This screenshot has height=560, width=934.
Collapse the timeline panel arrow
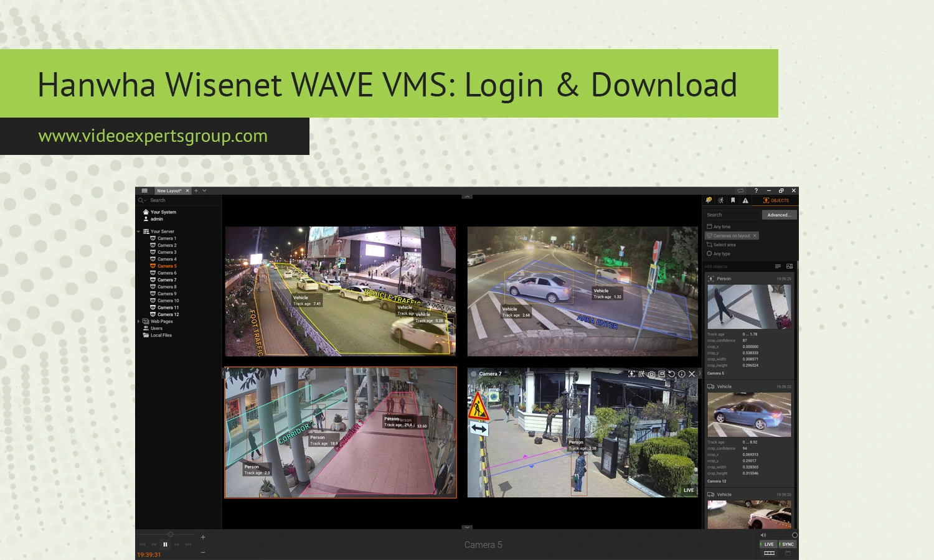click(467, 527)
